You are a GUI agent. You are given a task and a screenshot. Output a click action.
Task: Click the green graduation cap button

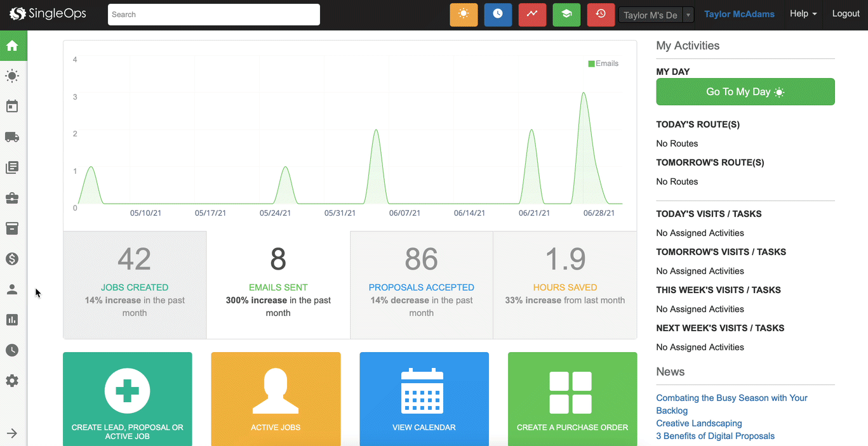click(566, 15)
